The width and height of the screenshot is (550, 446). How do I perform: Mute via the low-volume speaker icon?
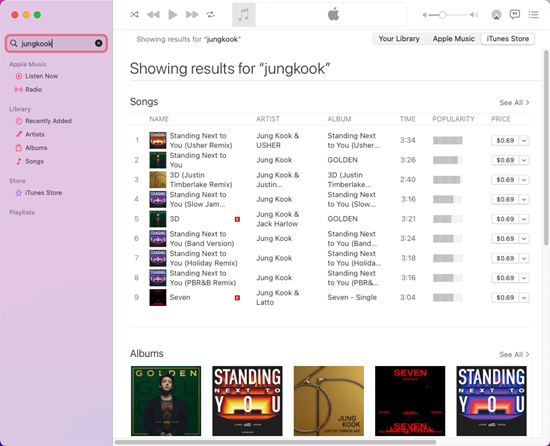(424, 15)
